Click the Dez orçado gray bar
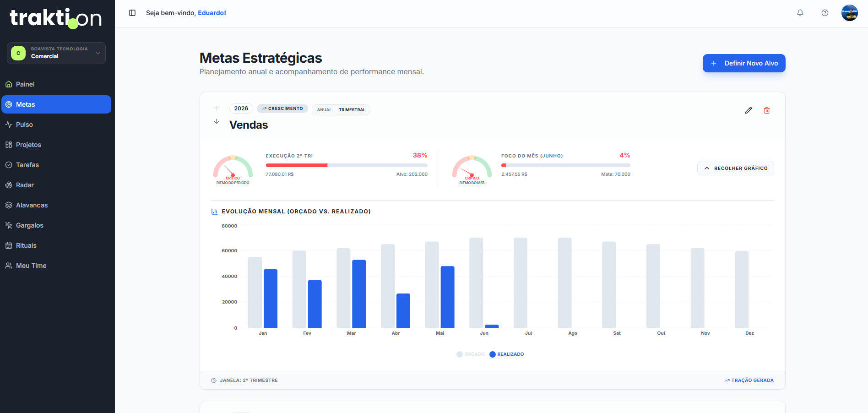 [x=742, y=289]
